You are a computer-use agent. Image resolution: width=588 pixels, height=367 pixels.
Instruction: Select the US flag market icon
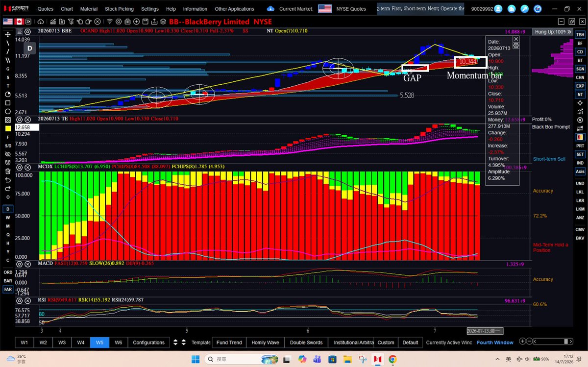pyautogui.click(x=7, y=22)
